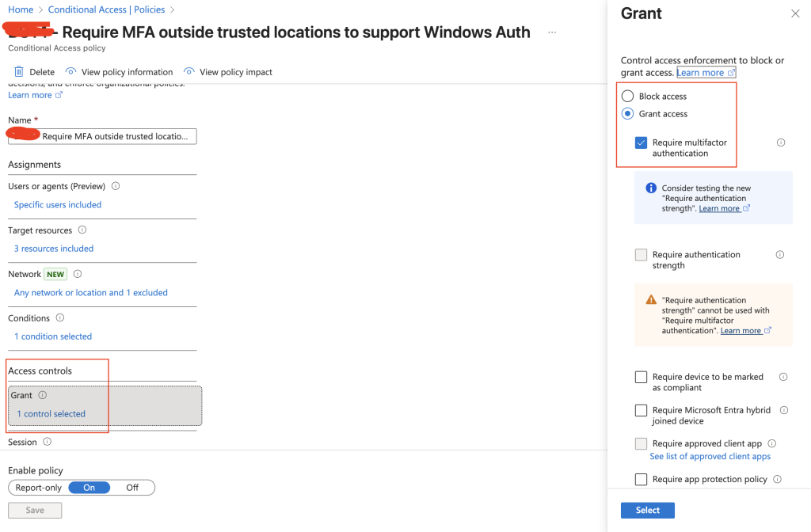
Task: Enable Require Microsoft Entra hybrid joined device
Action: [x=642, y=411]
